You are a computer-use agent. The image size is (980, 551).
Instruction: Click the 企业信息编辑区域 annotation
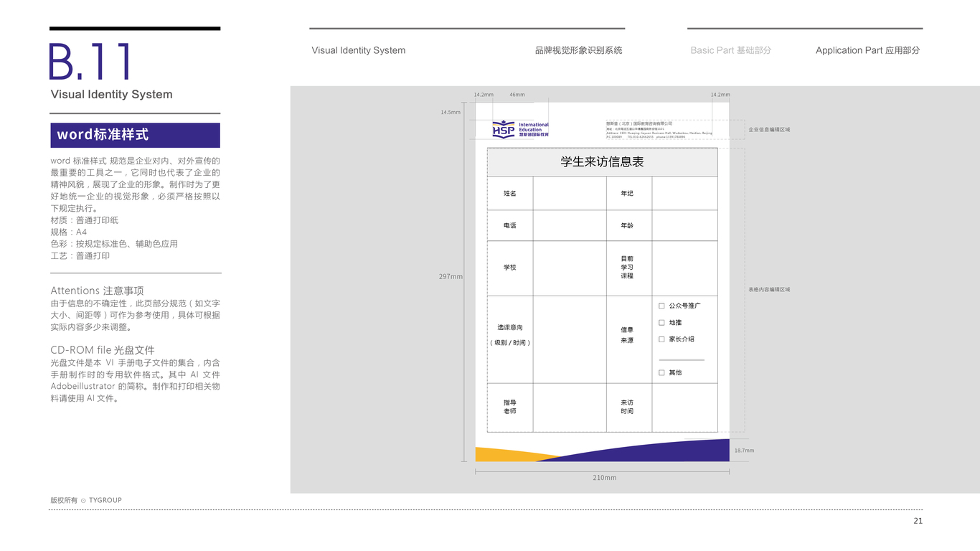click(769, 130)
